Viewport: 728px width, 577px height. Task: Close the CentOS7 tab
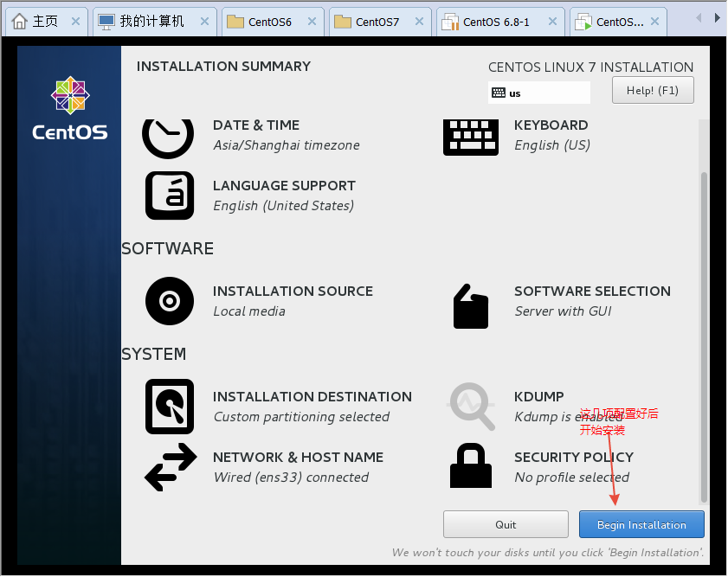coord(419,22)
